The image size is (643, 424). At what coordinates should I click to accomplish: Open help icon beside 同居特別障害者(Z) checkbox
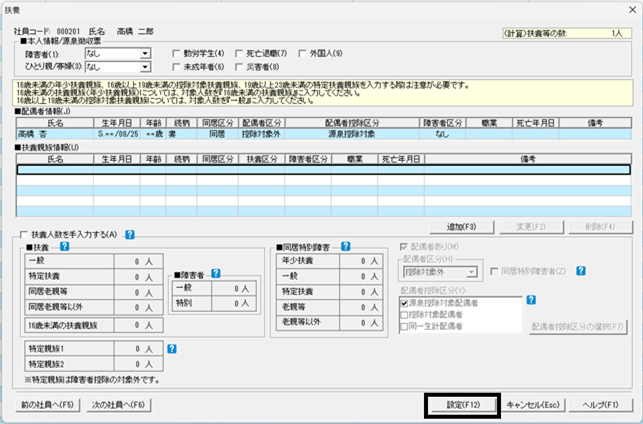point(581,271)
